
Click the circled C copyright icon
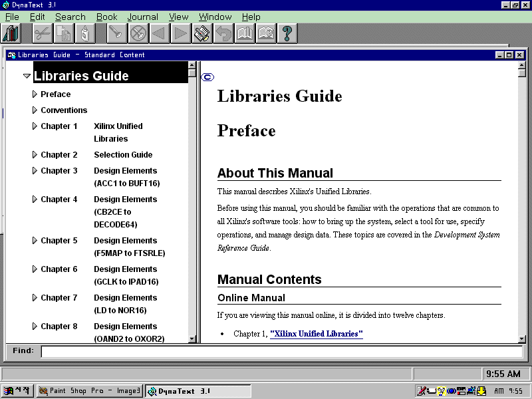pos(207,77)
